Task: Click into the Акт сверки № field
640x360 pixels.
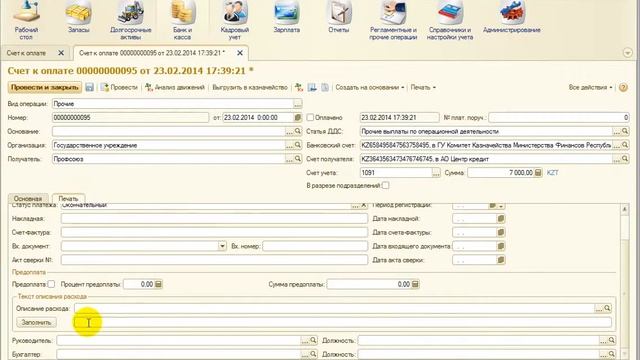Action: (214, 260)
